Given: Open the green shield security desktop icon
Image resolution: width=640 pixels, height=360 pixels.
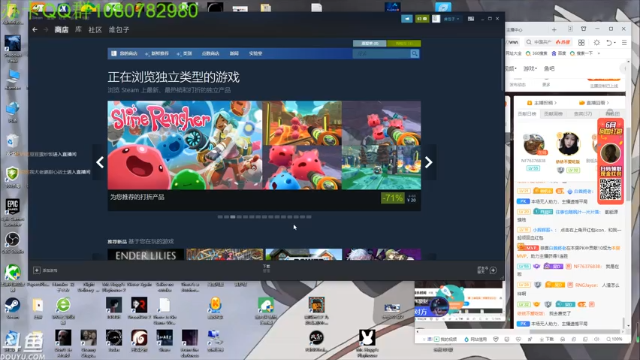Looking at the screenshot, I should [x=13, y=174].
